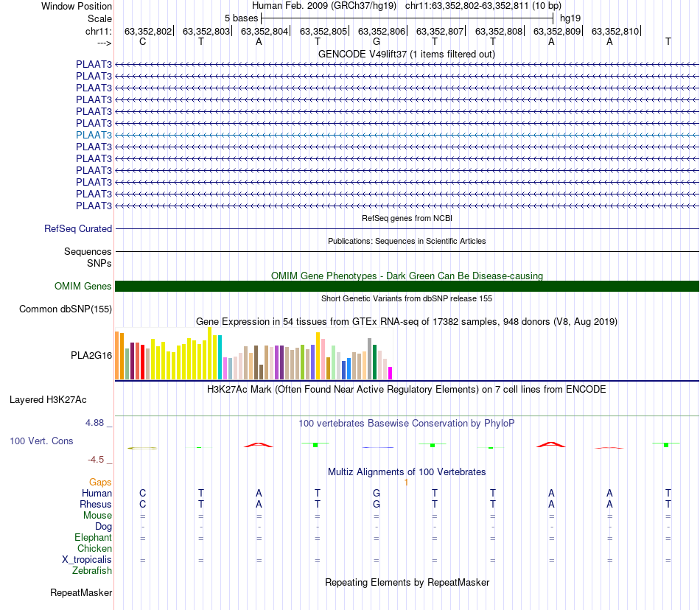Image resolution: width=700 pixels, height=610 pixels.
Task: Click base G in the Rhesus row
Action: tap(377, 504)
